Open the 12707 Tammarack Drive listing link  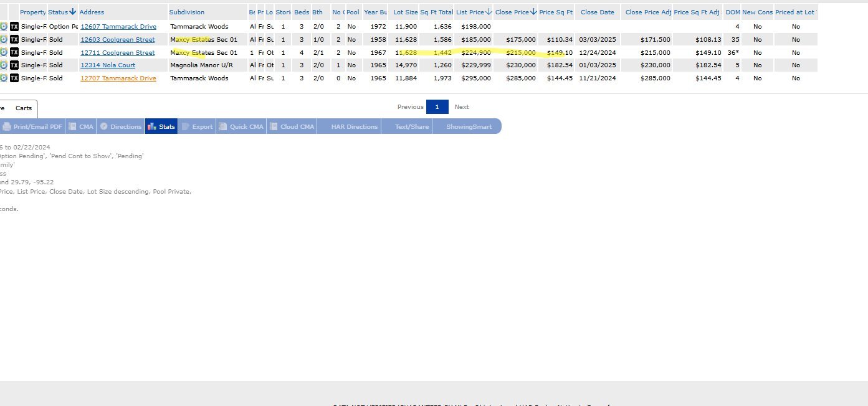118,78
